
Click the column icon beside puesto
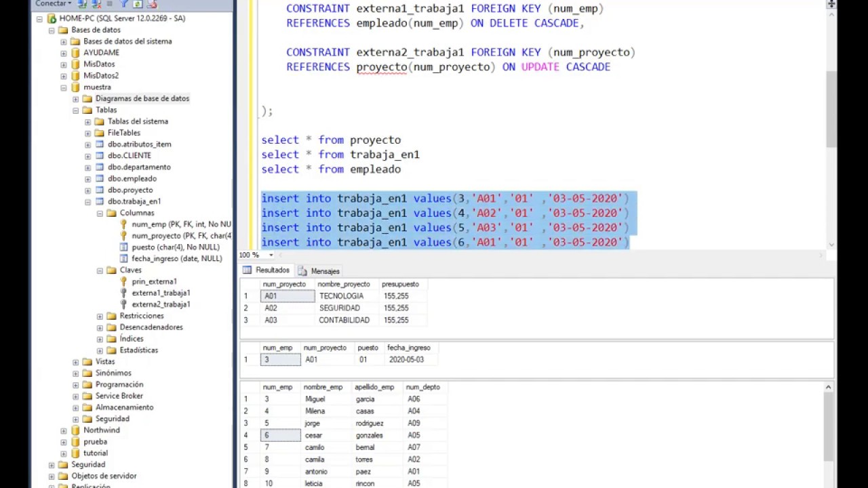click(124, 247)
